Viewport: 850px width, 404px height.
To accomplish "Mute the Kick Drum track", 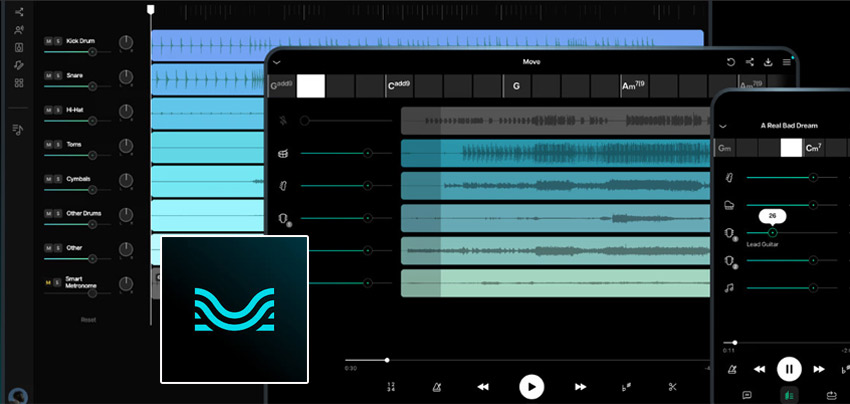I will (x=48, y=41).
